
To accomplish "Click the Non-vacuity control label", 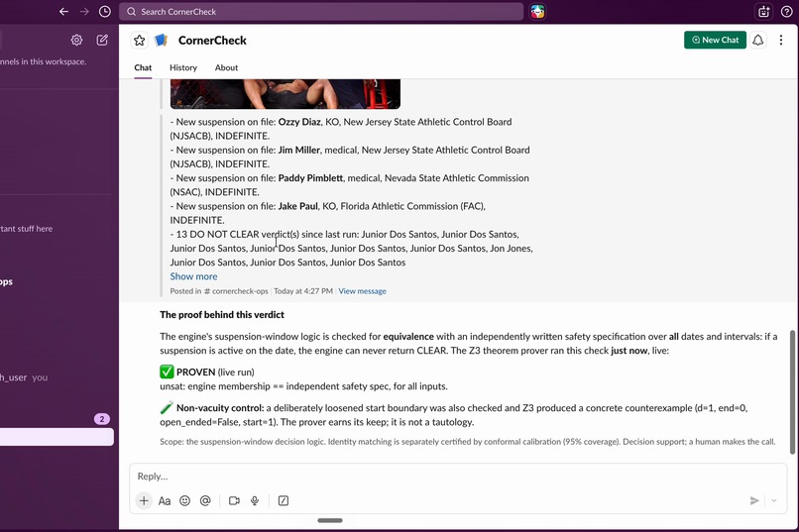I will coord(220,408).
